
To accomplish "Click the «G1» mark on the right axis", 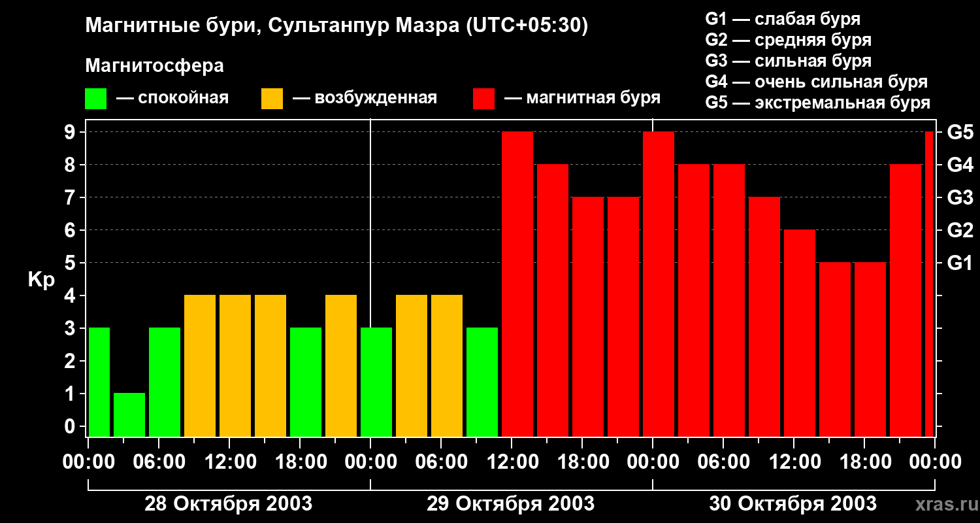I will pyautogui.click(x=960, y=263).
